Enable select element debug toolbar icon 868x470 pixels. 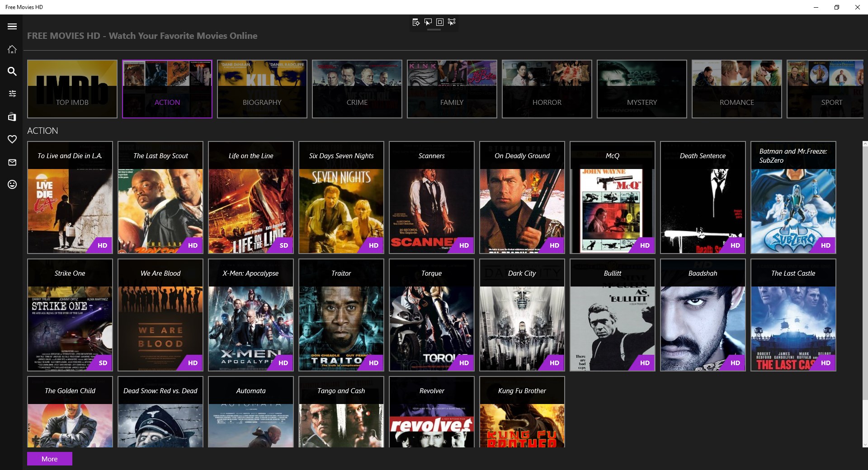tap(428, 22)
